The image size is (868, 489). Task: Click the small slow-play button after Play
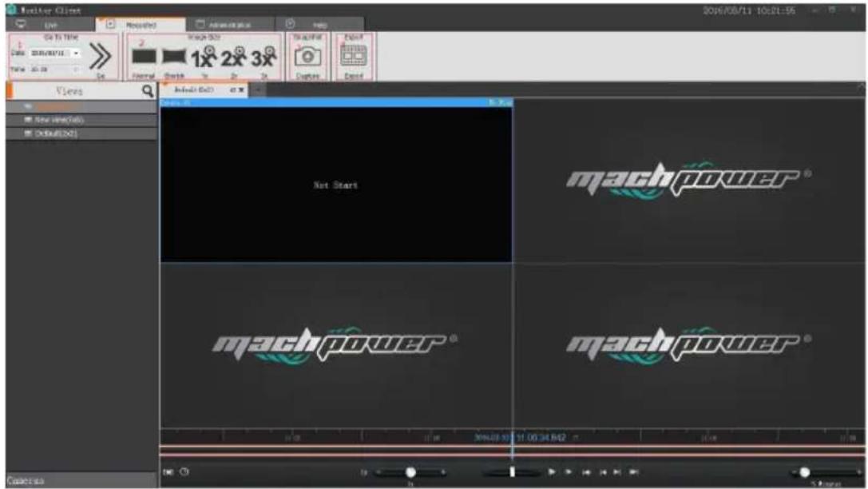tap(569, 472)
